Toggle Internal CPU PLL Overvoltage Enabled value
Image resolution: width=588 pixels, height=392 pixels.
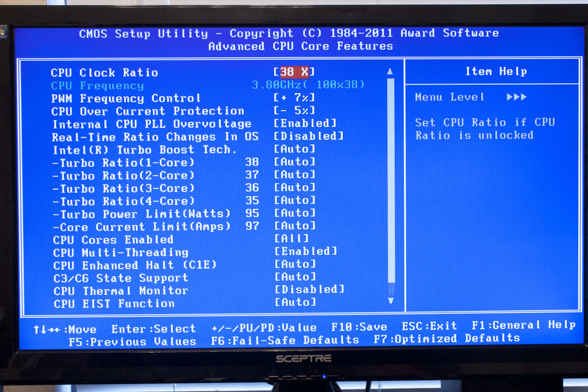[x=305, y=123]
